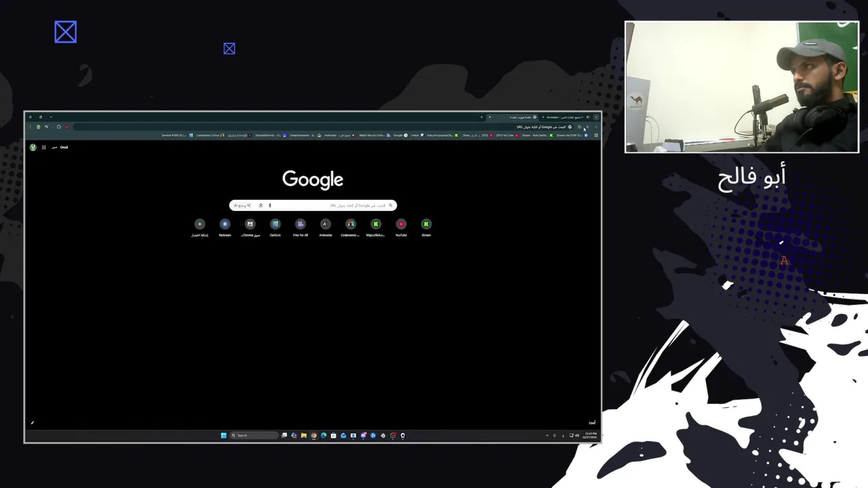This screenshot has width=868, height=488.
Task: Search by image with the Lens icon
Action: pos(260,205)
